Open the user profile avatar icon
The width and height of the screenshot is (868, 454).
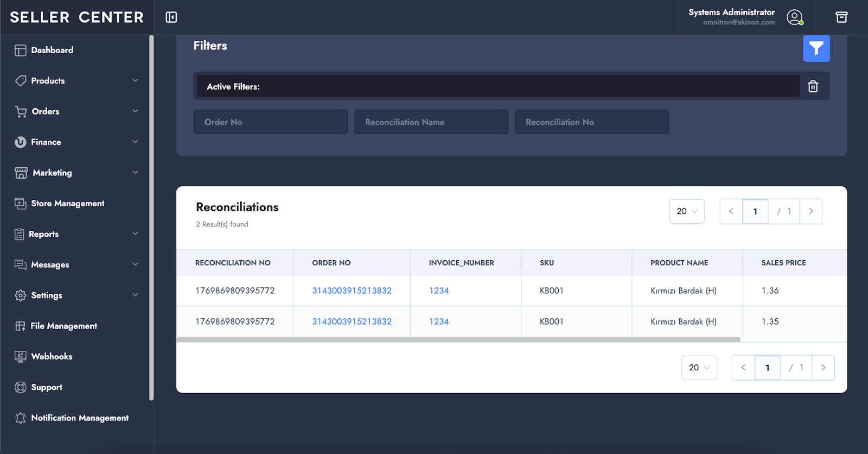(795, 17)
